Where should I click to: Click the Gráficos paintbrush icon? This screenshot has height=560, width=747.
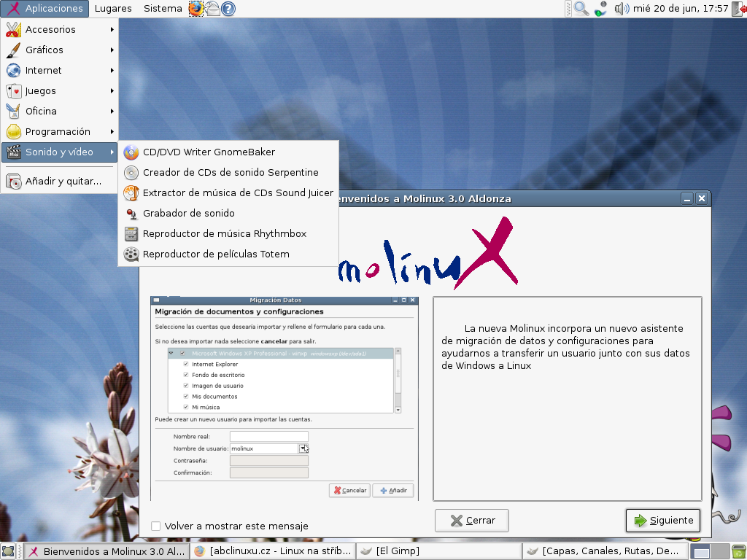point(13,50)
